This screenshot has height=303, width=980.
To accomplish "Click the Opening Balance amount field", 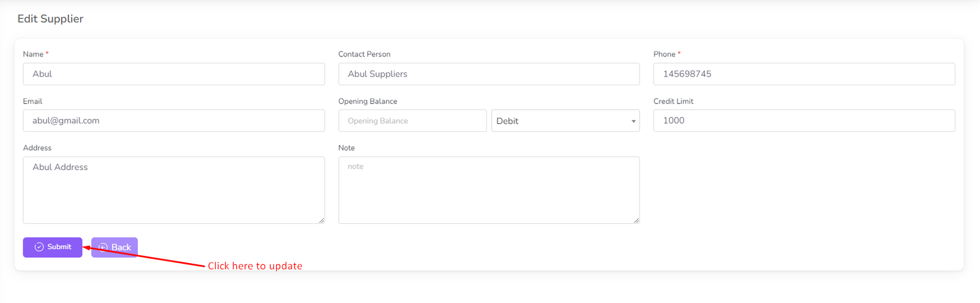I will click(412, 121).
